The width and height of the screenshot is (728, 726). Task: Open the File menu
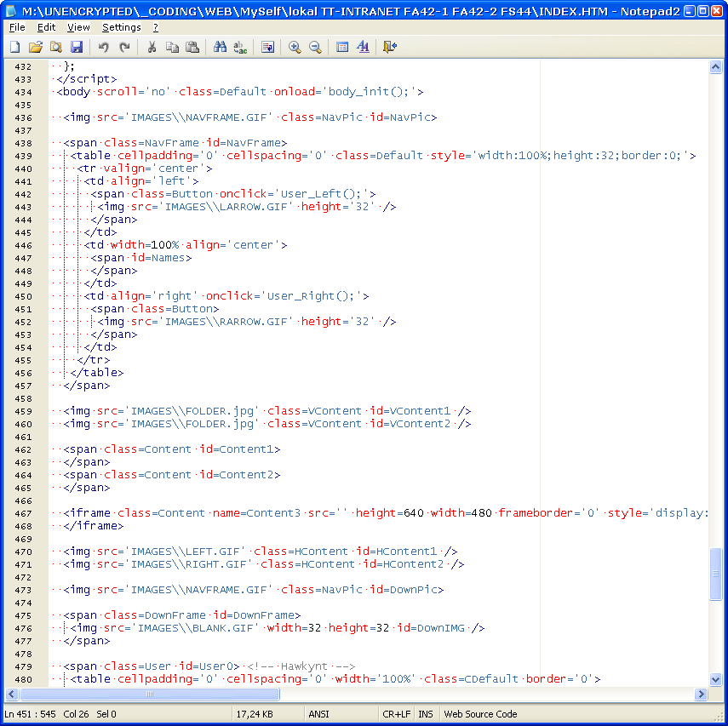click(x=17, y=27)
